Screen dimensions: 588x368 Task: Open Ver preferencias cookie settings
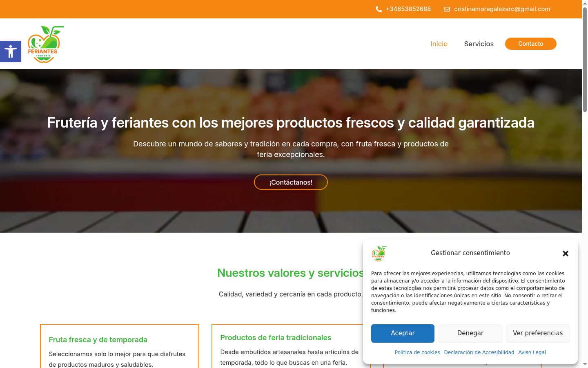pyautogui.click(x=538, y=333)
